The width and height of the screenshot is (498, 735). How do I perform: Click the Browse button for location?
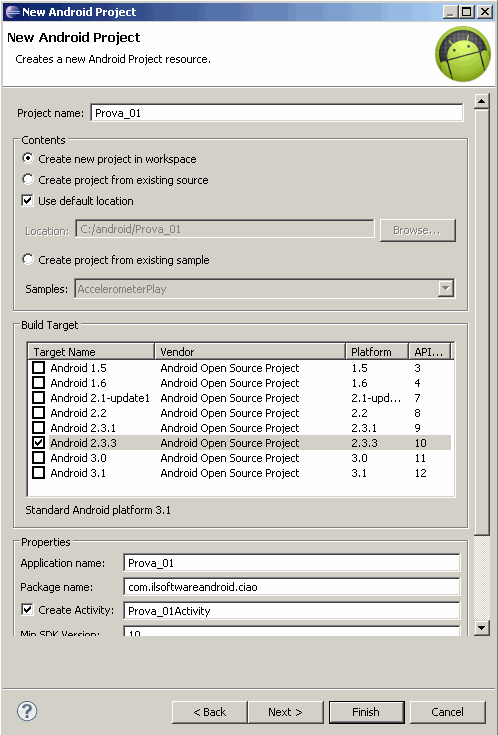(x=417, y=230)
